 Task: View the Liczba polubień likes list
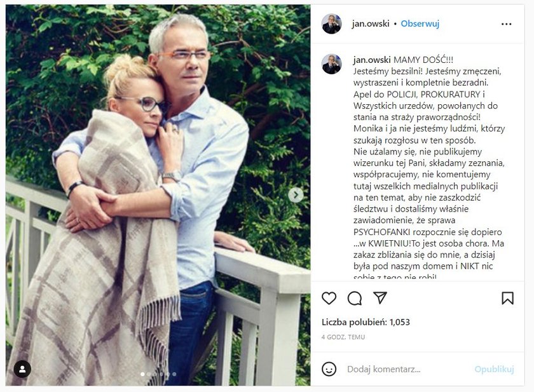click(366, 322)
